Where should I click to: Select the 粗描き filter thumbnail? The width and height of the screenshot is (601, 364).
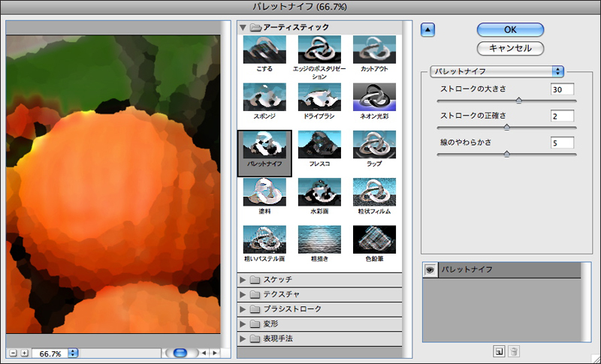coord(319,239)
